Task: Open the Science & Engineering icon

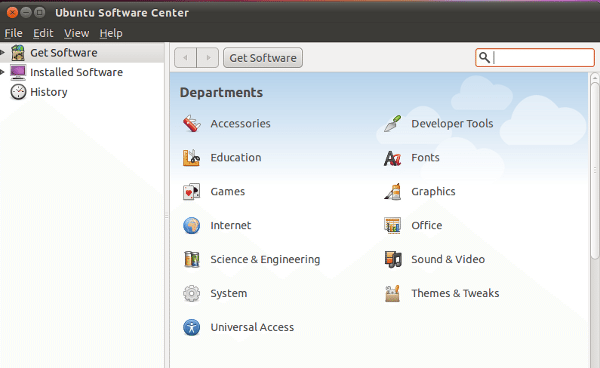Action: click(x=191, y=259)
